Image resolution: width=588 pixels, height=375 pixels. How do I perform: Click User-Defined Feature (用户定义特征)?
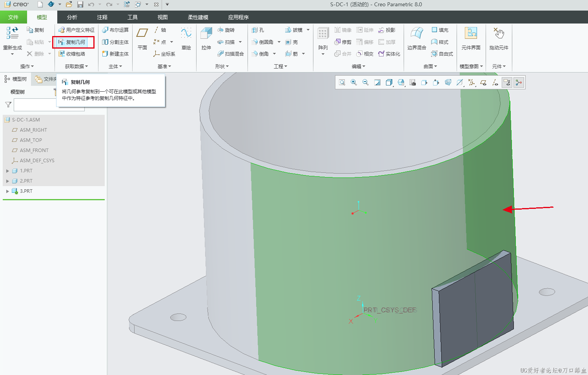click(x=76, y=30)
